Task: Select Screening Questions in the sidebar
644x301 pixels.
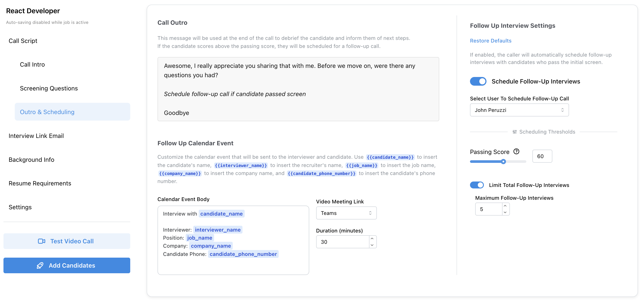Action: point(49,88)
